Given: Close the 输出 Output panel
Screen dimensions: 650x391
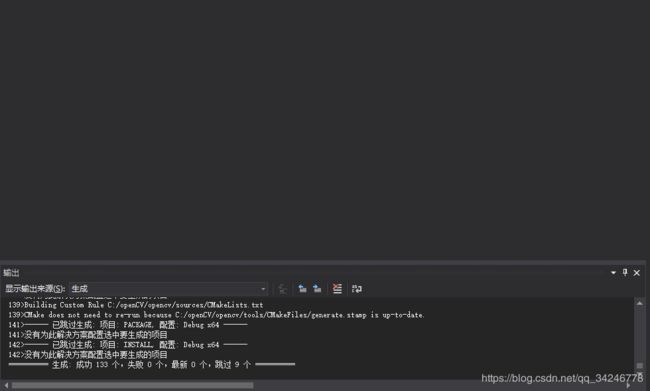Looking at the screenshot, I should pos(637,272).
